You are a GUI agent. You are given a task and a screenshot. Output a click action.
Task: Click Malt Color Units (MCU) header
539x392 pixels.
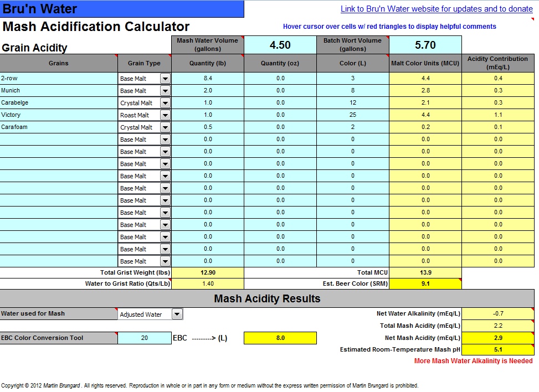(425, 63)
